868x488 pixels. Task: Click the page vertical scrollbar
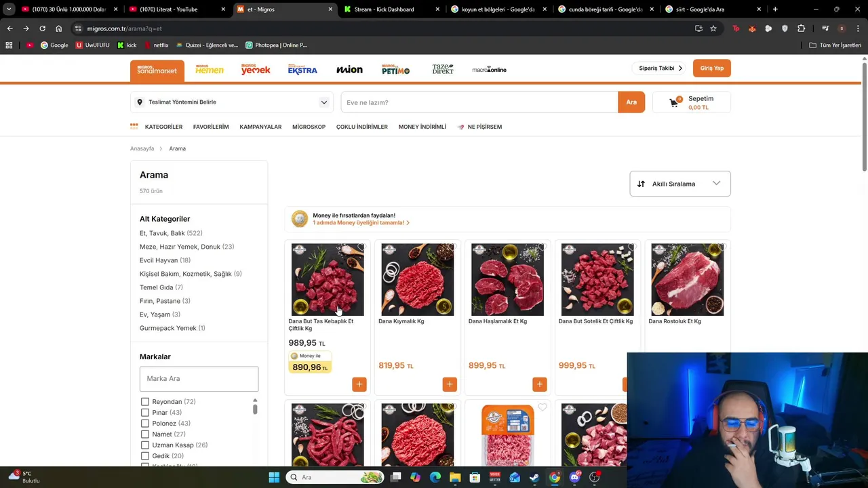pos(865,115)
